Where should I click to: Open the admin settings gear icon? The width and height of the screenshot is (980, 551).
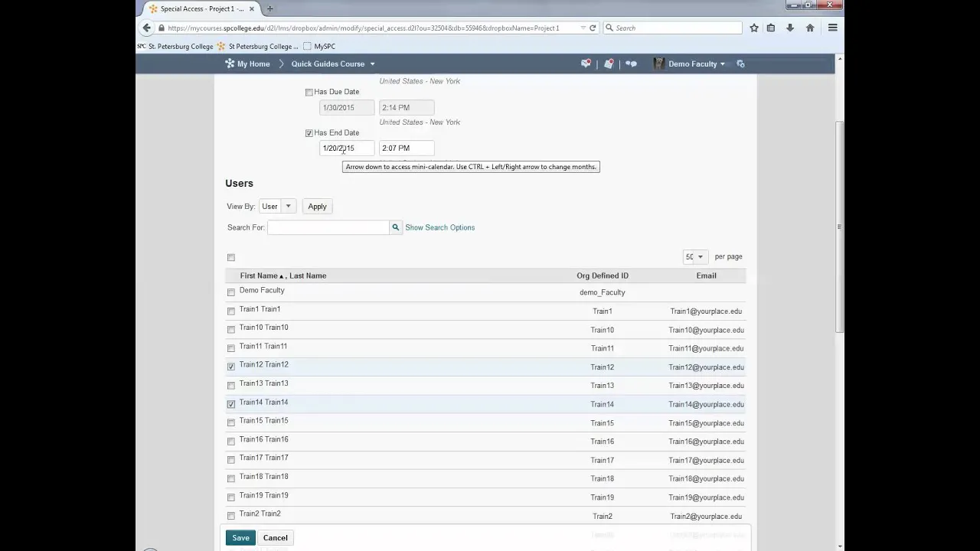point(740,64)
